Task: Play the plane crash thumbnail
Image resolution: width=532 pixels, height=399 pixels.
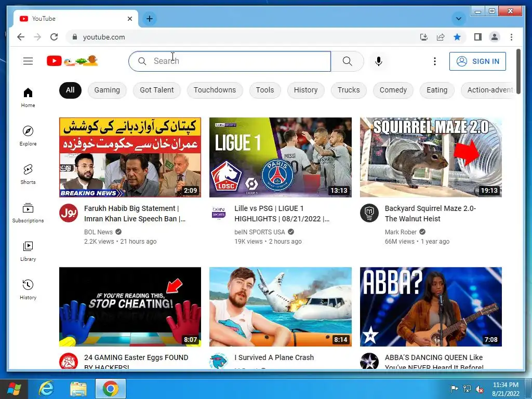Action: tap(280, 307)
